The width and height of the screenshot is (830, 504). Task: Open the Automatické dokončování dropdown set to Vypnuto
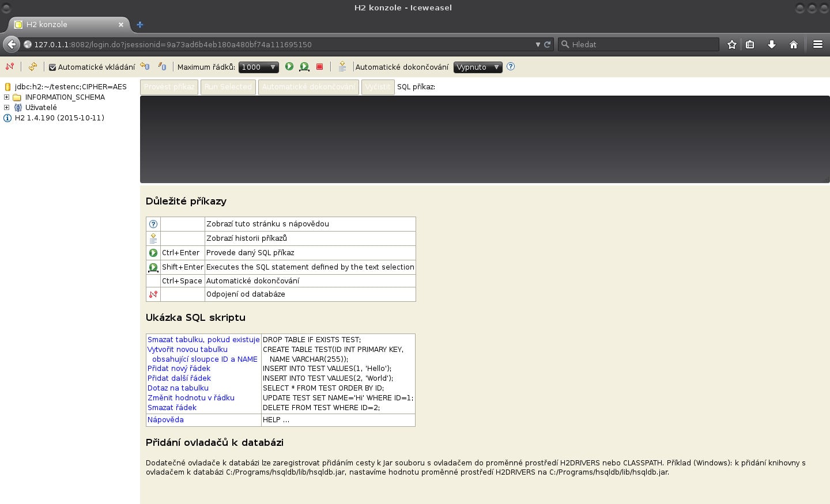(477, 67)
